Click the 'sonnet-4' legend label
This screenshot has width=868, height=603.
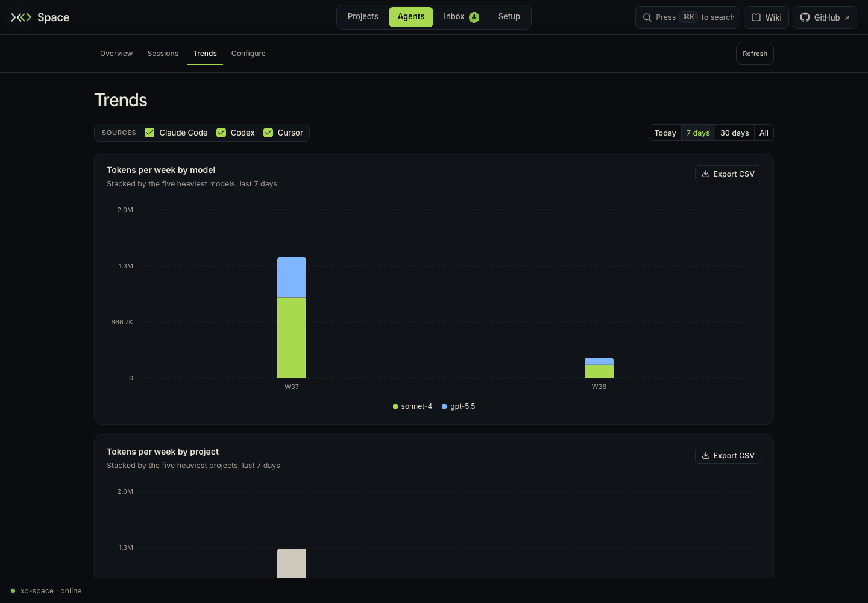(417, 406)
